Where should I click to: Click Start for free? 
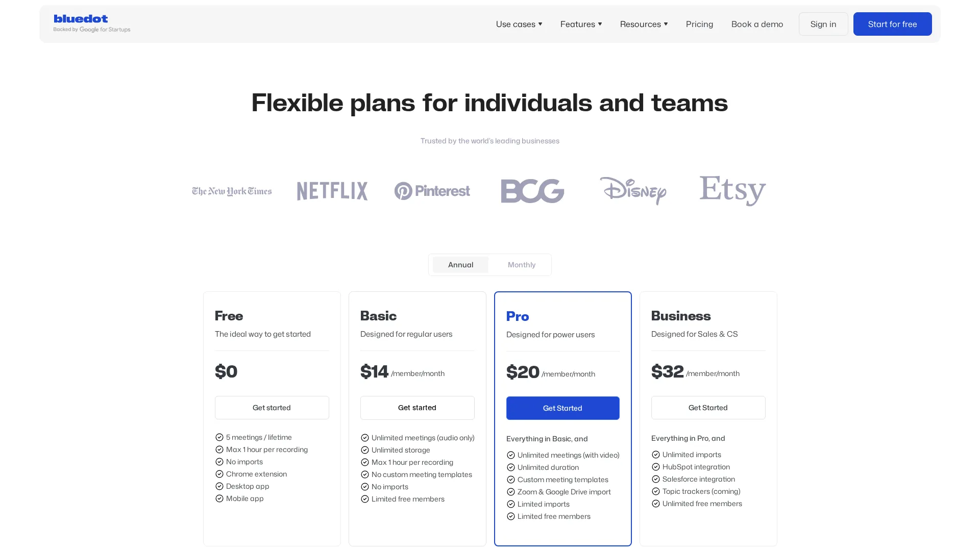(892, 24)
